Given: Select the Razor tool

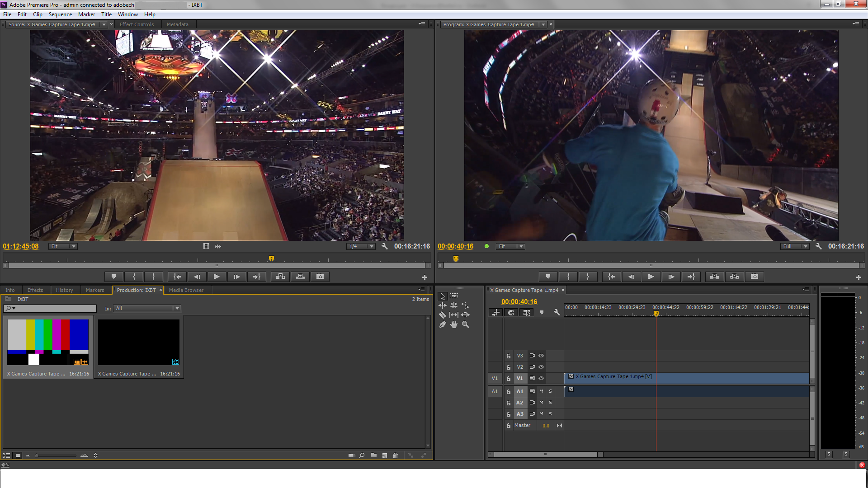Looking at the screenshot, I should click(443, 315).
